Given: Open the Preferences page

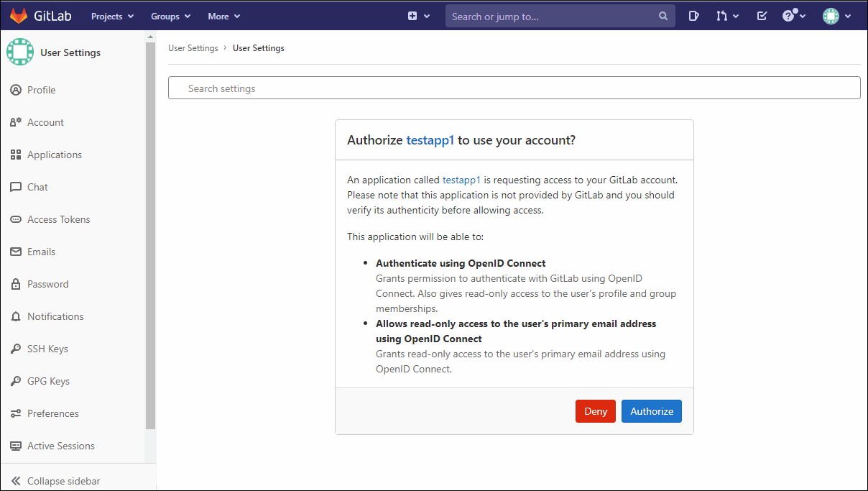Looking at the screenshot, I should tap(53, 413).
